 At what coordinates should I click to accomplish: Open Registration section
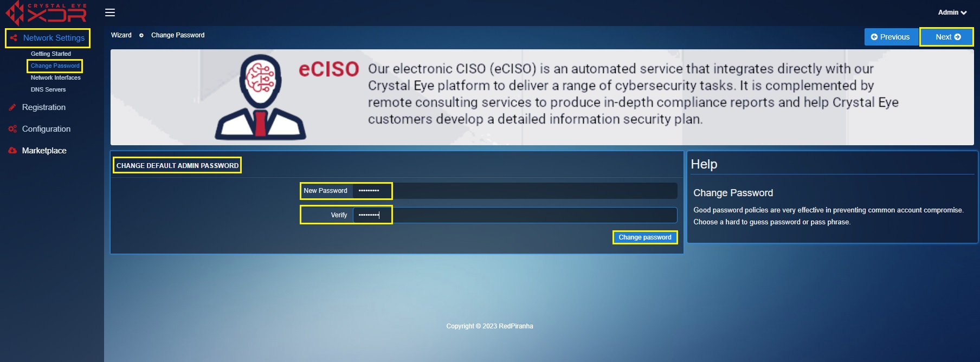pos(44,107)
